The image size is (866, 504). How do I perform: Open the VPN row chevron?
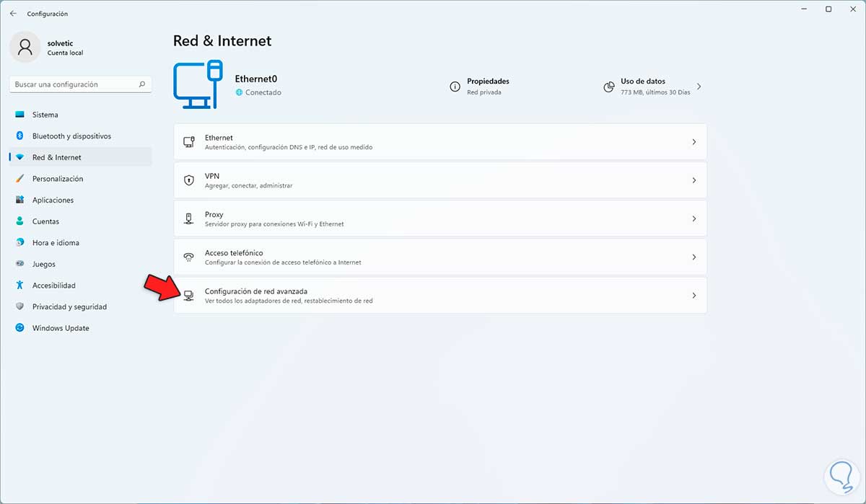pyautogui.click(x=694, y=180)
